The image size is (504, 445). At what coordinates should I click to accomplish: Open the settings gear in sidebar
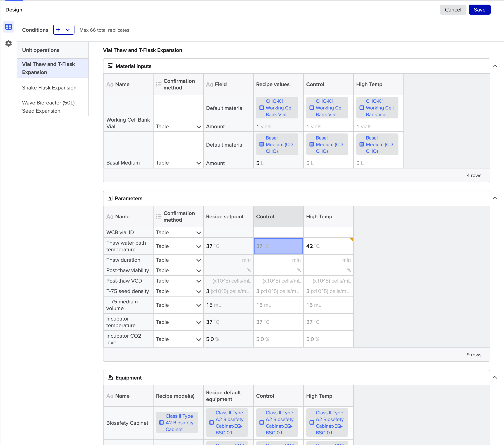click(x=8, y=43)
